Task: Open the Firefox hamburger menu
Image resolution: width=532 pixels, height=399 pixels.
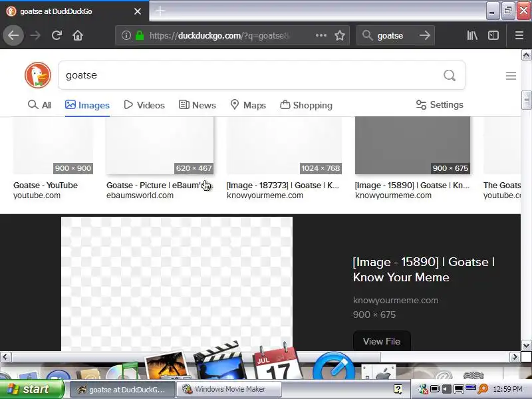Action: click(x=519, y=35)
